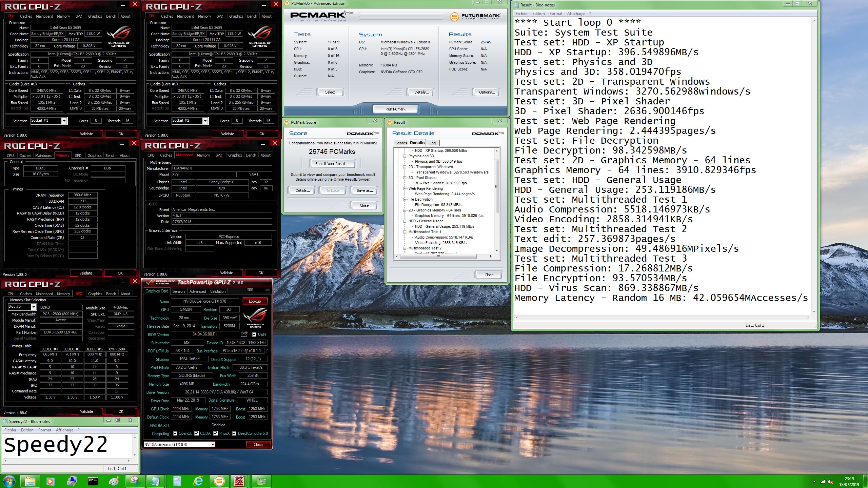Click the Bus Interface question mark in GPU-Z

tap(267, 351)
